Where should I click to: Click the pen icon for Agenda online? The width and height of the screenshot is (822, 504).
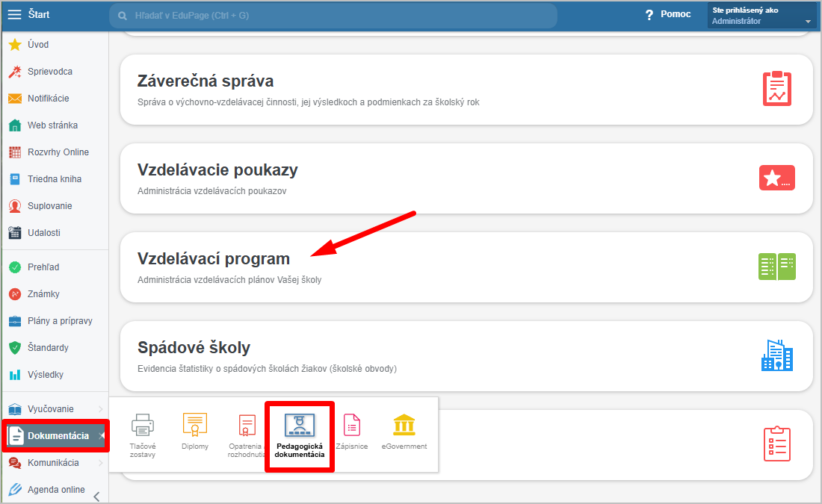coord(15,489)
